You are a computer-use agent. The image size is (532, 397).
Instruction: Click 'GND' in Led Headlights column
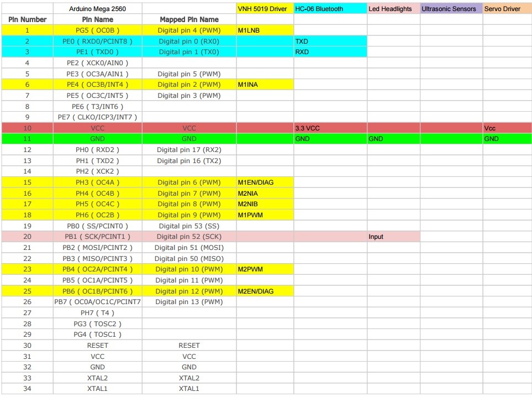pos(393,139)
